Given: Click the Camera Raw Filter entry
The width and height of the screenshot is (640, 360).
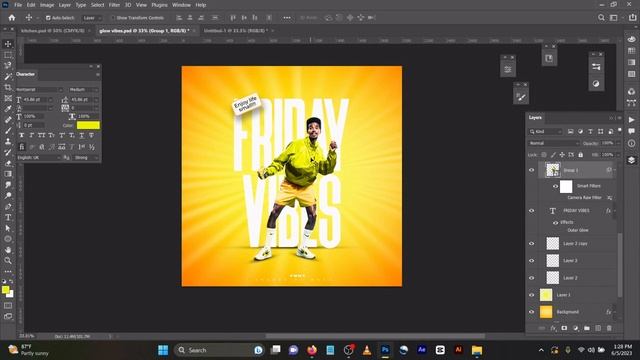Looking at the screenshot, I should 584,198.
